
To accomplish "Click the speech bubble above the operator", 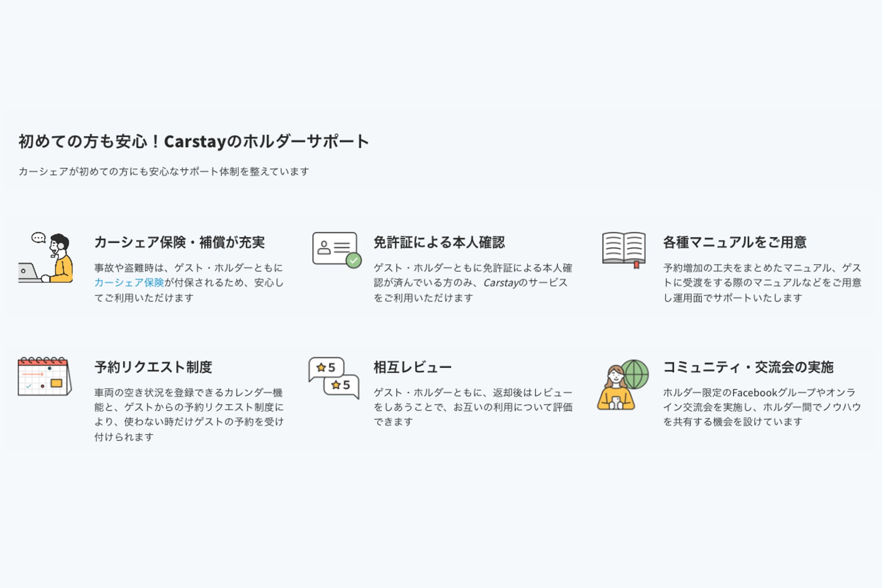I will click(38, 237).
